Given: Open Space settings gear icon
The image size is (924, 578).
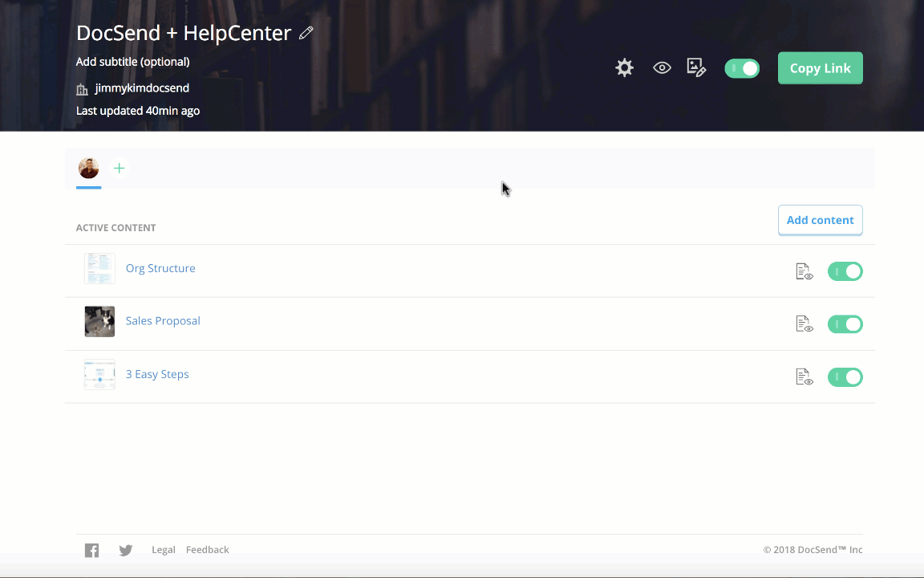Looking at the screenshot, I should tap(624, 67).
